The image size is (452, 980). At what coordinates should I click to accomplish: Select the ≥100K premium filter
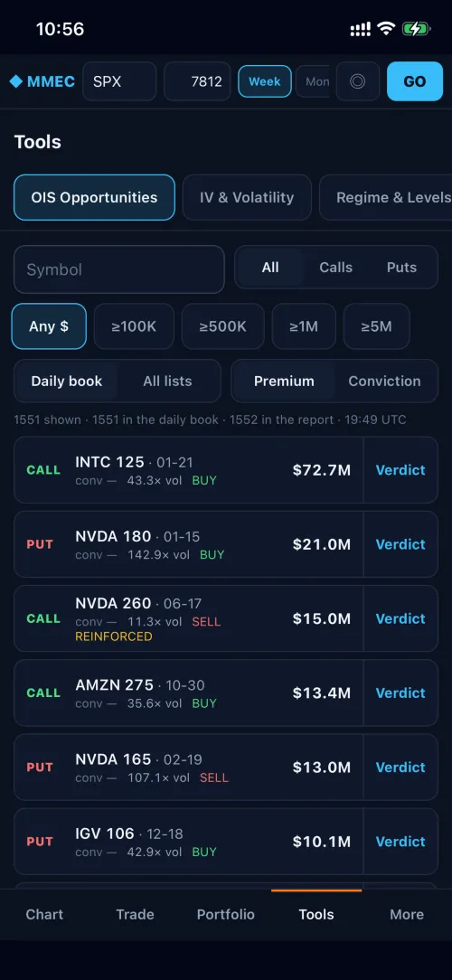tap(134, 326)
